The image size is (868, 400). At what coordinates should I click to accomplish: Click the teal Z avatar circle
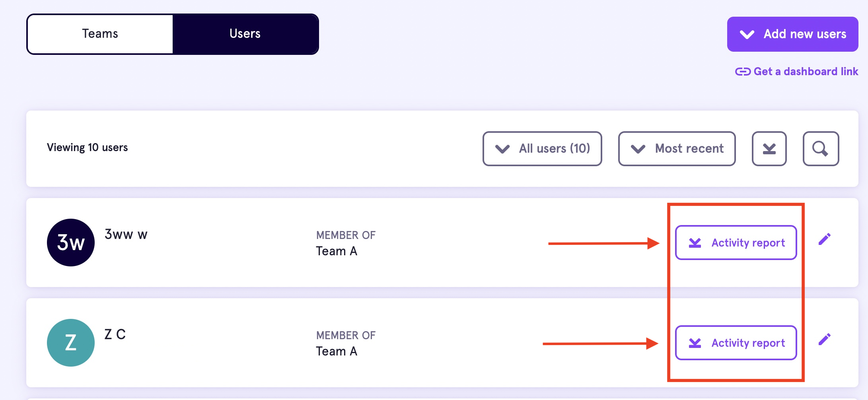(71, 343)
